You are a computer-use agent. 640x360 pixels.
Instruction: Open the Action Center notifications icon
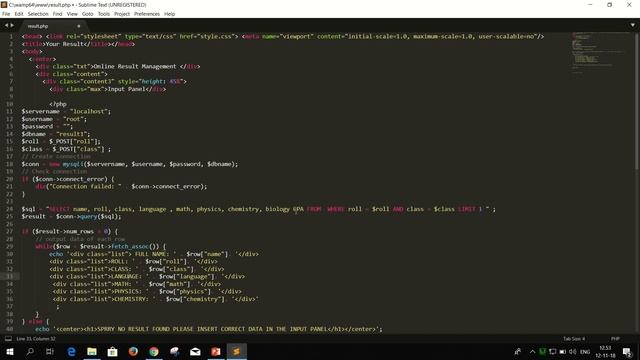(627, 351)
